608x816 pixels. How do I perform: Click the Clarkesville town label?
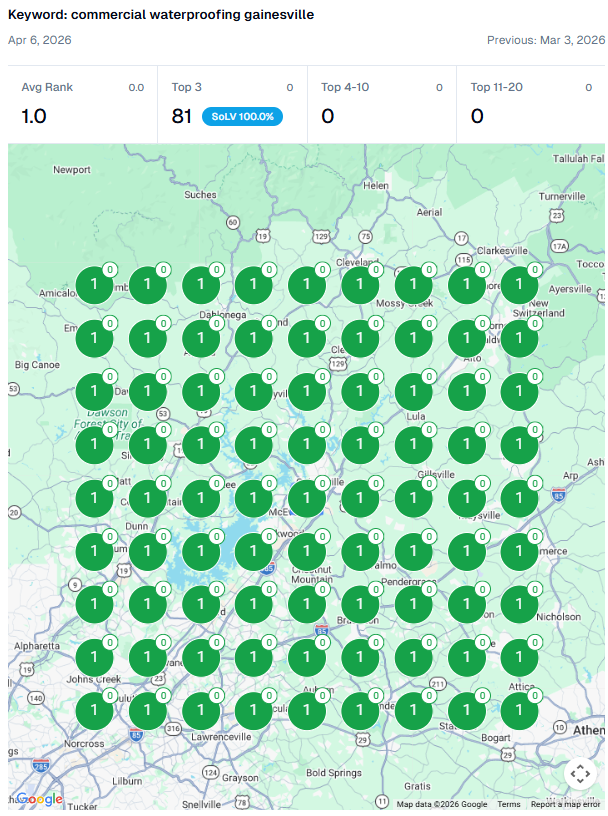point(502,250)
